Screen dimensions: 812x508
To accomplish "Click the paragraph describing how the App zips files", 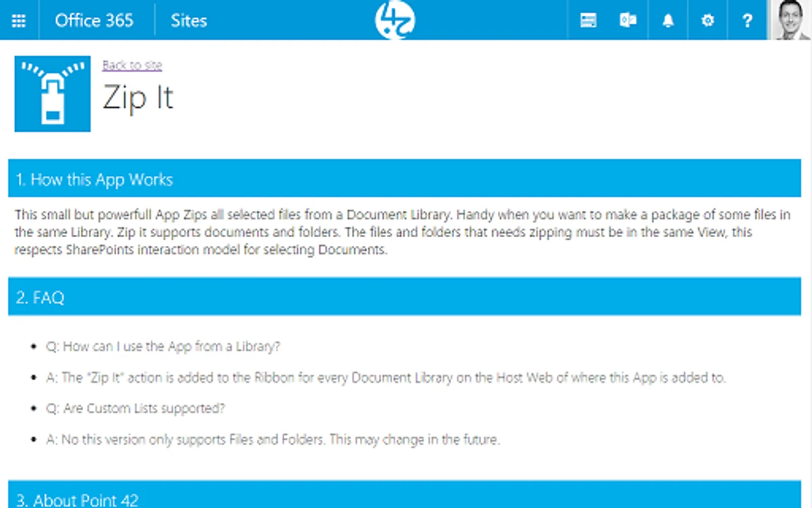I will point(402,232).
